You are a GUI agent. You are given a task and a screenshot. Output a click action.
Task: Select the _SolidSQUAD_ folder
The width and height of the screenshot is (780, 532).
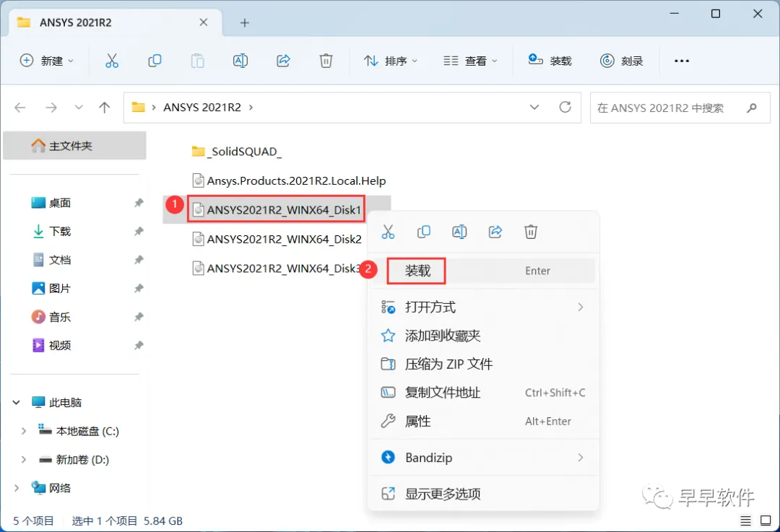tap(237, 151)
